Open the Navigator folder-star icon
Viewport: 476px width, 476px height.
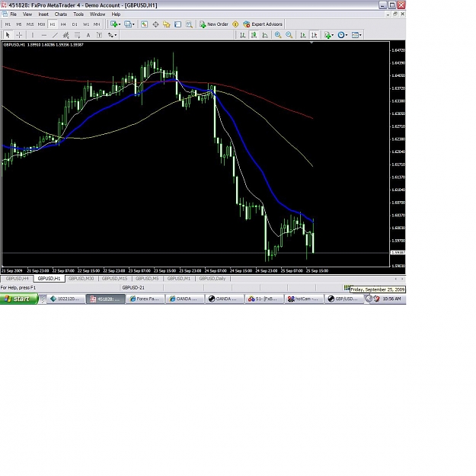[167, 24]
